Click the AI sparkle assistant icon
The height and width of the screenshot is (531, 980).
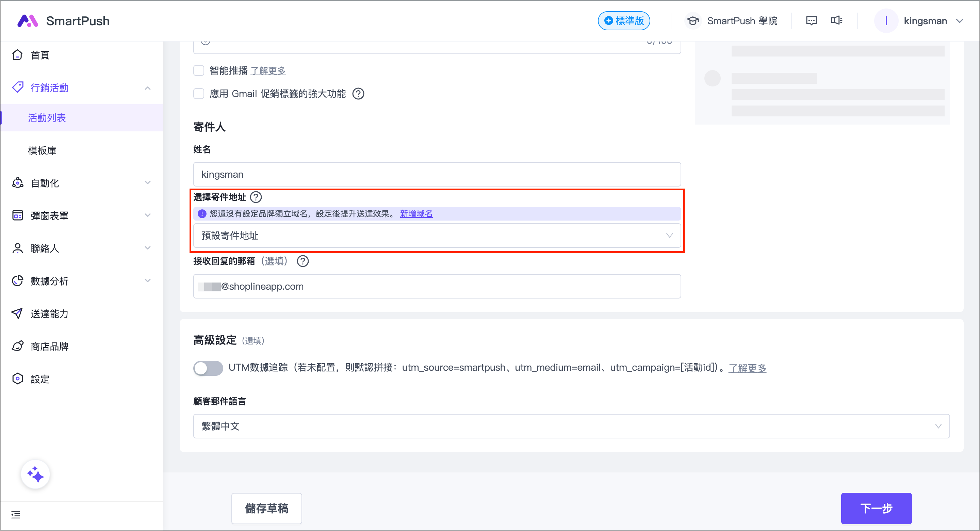(35, 474)
